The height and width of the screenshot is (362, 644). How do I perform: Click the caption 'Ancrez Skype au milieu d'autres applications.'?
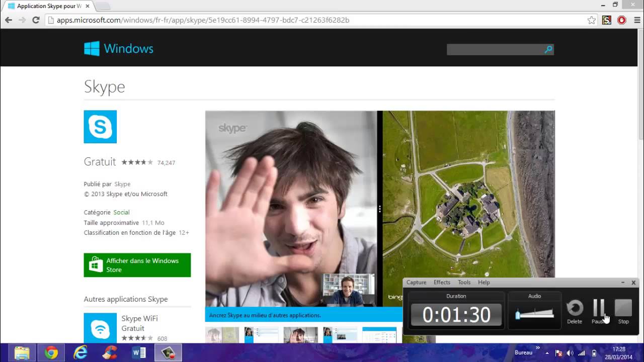coord(265,315)
